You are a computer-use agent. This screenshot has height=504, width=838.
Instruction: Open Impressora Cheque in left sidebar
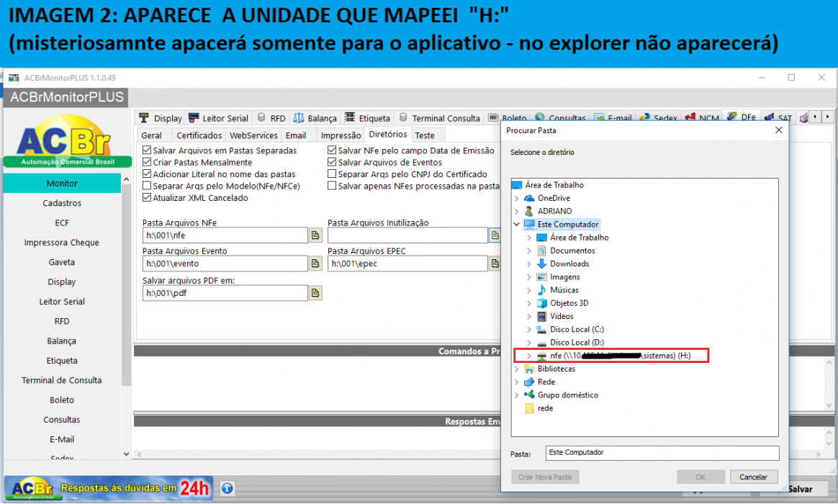pyautogui.click(x=62, y=243)
